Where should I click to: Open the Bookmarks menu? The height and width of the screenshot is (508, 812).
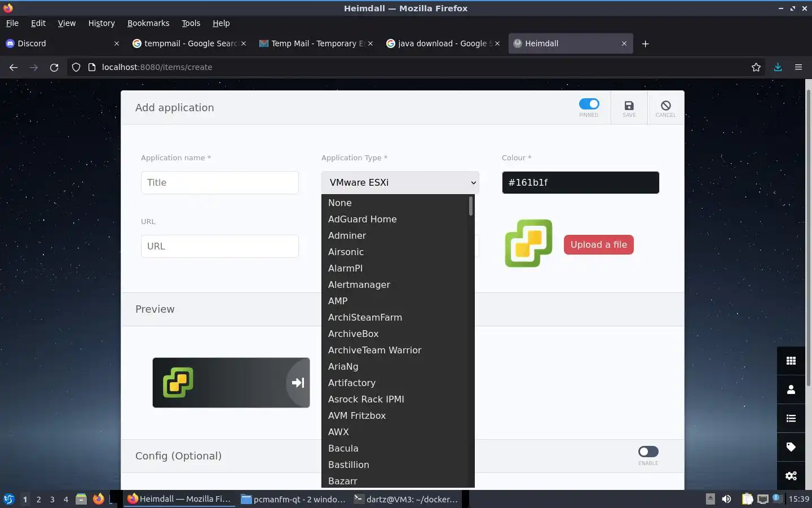148,23
